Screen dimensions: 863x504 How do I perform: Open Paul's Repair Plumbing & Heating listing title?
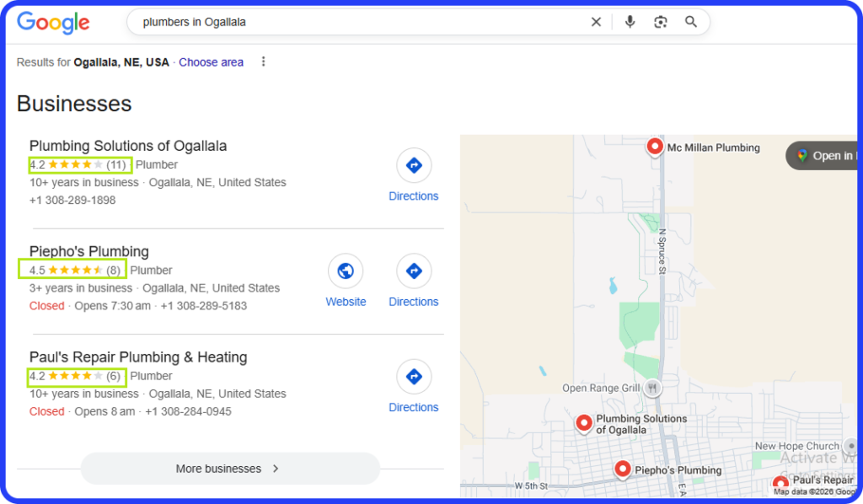(138, 357)
